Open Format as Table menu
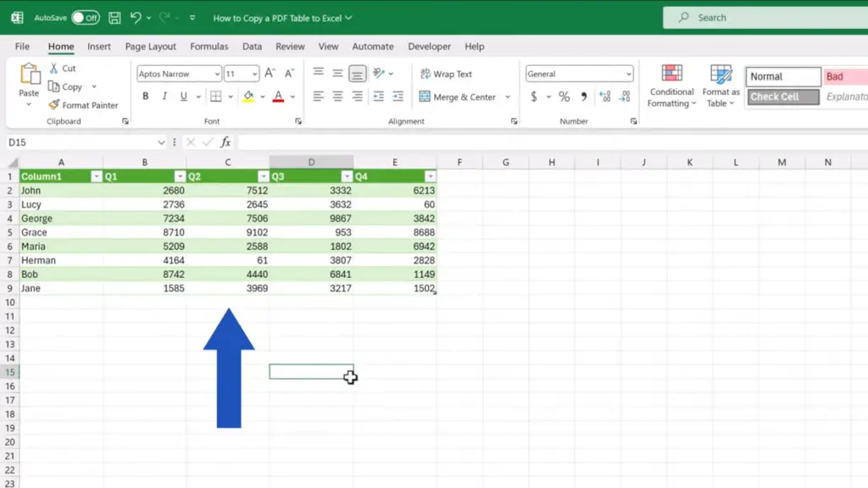The image size is (868, 488). (721, 86)
